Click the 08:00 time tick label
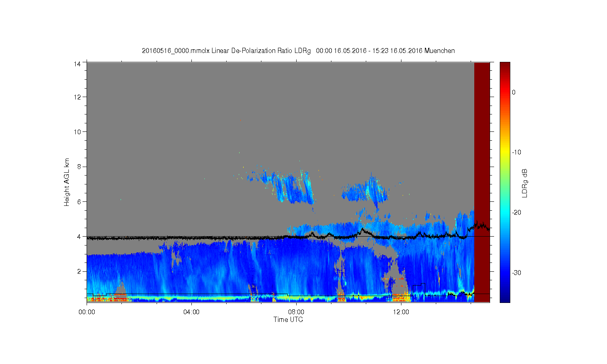This screenshot has width=607, height=364. point(296,312)
